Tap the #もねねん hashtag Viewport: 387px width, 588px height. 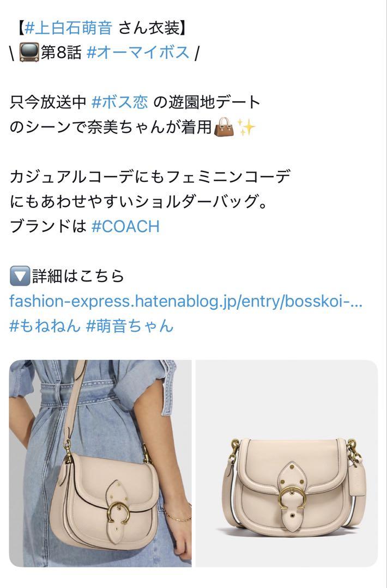click(45, 326)
